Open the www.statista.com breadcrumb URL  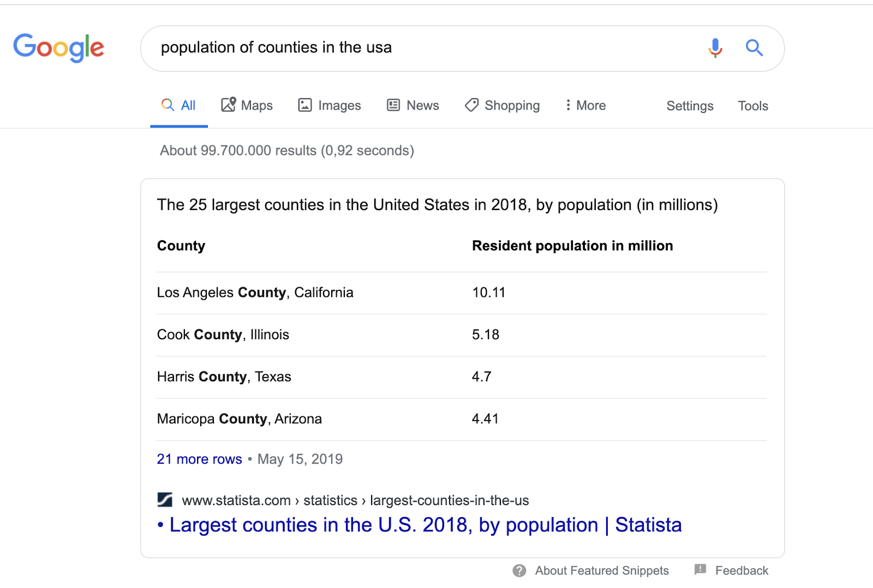(355, 500)
